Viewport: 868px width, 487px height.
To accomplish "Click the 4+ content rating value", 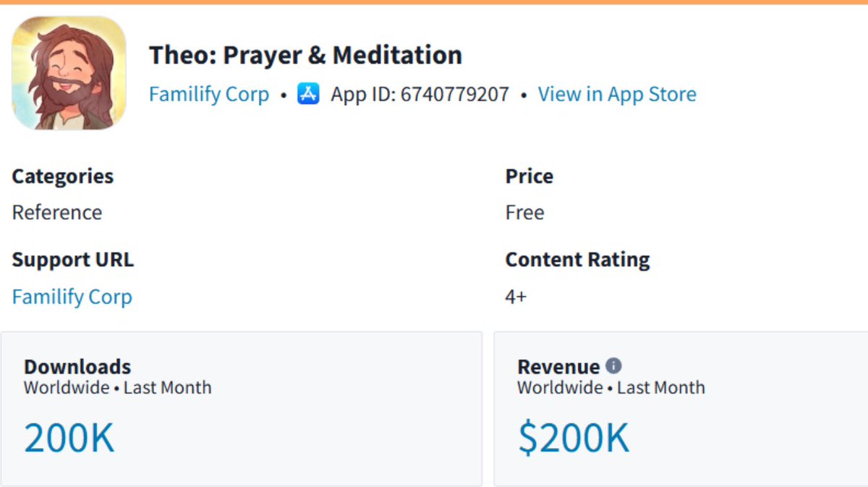I will click(516, 297).
